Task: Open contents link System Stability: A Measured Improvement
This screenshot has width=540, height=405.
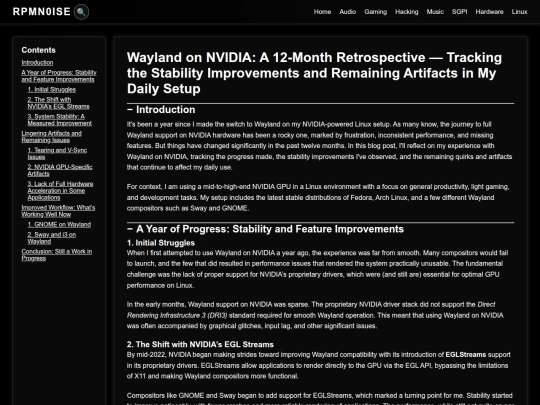Action: point(60,120)
